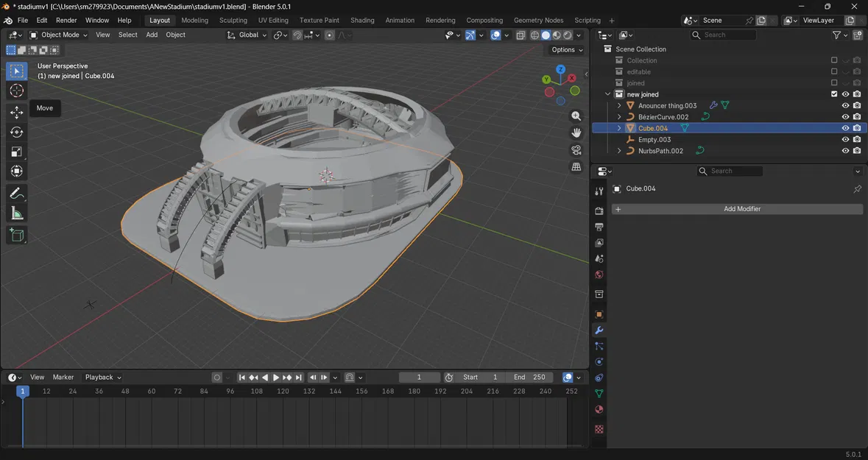Click the Add Modifier button
This screenshot has width=868, height=460.
point(737,209)
